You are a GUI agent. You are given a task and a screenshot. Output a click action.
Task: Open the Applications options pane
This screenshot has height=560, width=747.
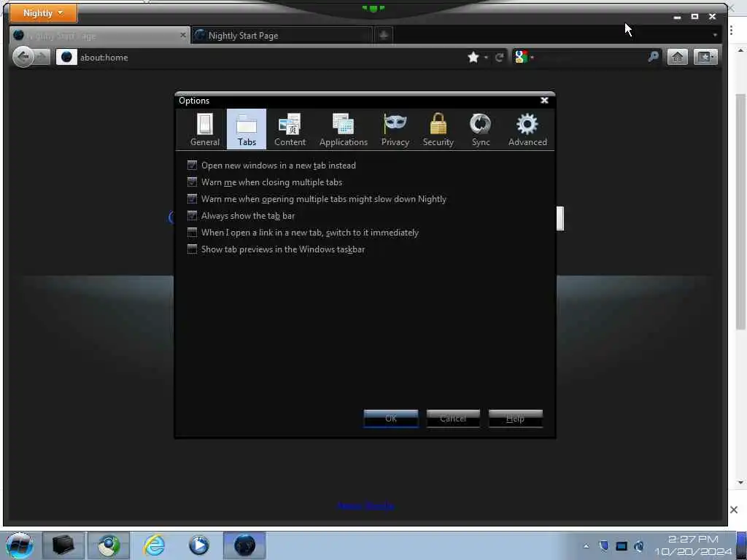coord(344,129)
